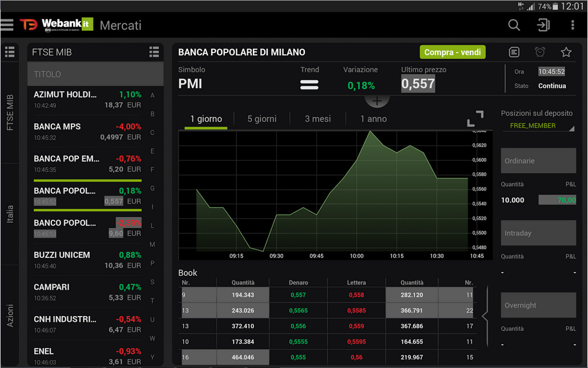Jump to letter U in index
Screen dimensions: 588x368
[152, 320]
